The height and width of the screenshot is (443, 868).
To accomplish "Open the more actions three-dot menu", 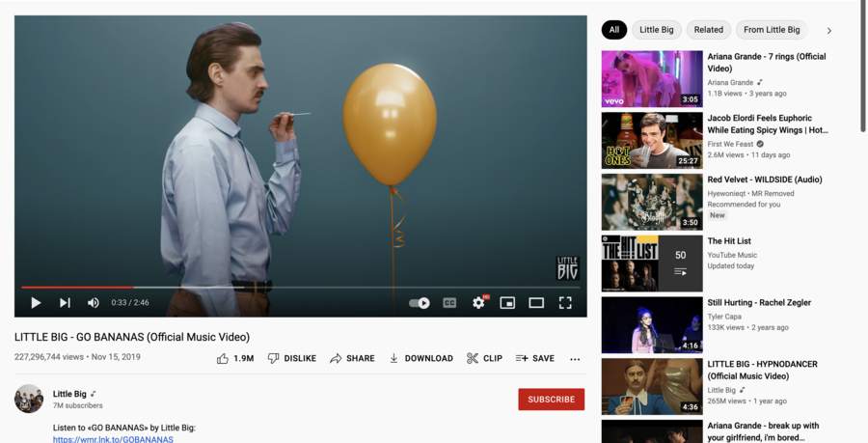I will click(x=575, y=359).
